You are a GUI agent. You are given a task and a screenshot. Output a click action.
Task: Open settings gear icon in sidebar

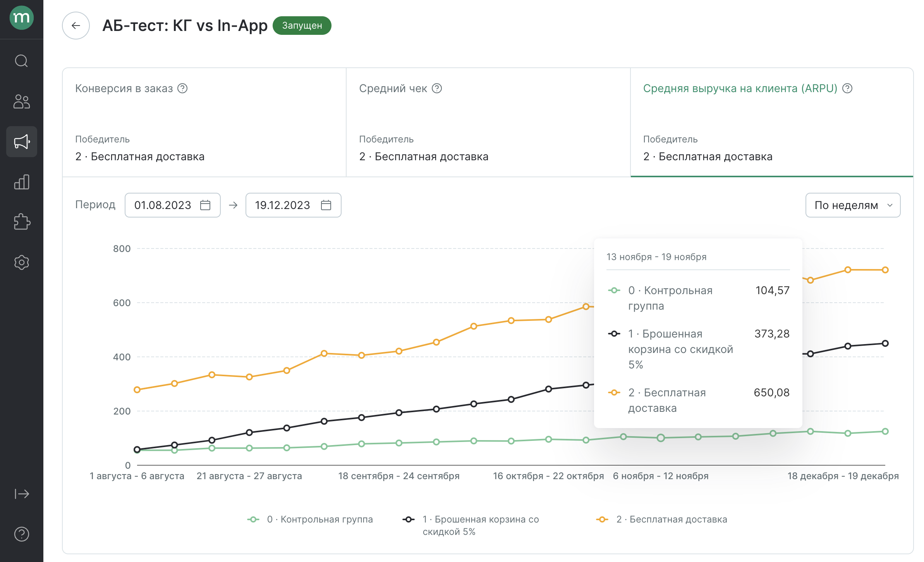[x=22, y=262]
